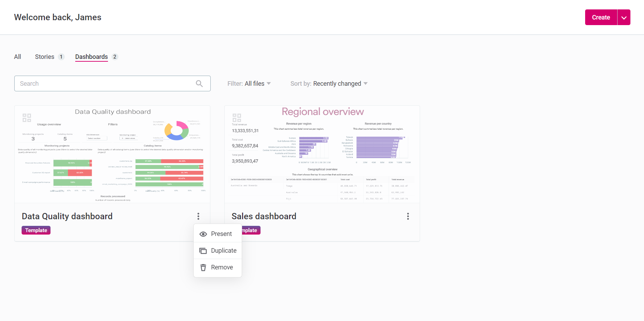Screen dimensions: 644x321
Task: Click the trash icon beside Remove
Action: point(203,267)
